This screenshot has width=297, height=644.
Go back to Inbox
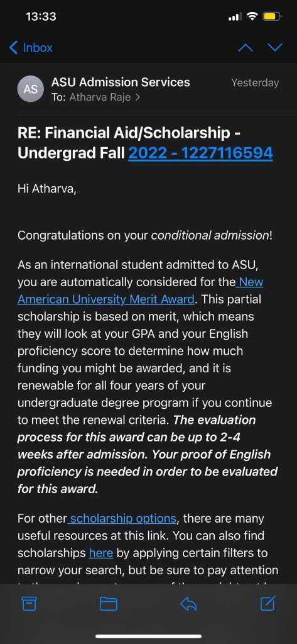[x=31, y=48]
